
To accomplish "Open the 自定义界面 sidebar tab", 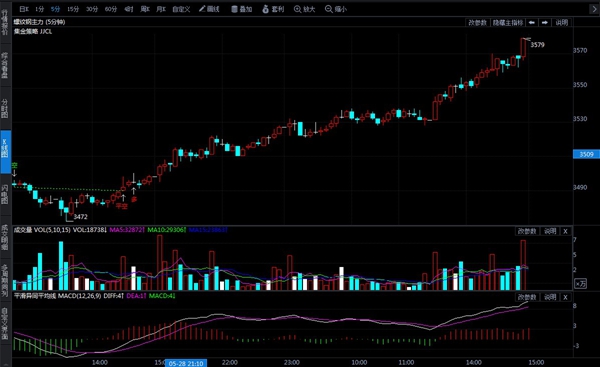I will (x=5, y=323).
